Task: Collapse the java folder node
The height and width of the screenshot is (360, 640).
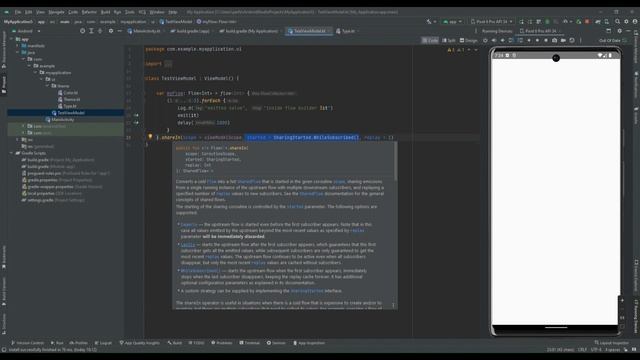Action: [18, 52]
